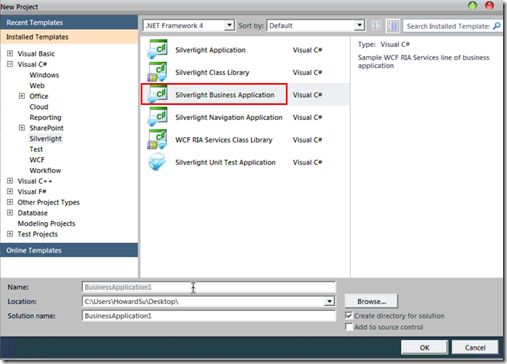Click the Cancel button

475,347
